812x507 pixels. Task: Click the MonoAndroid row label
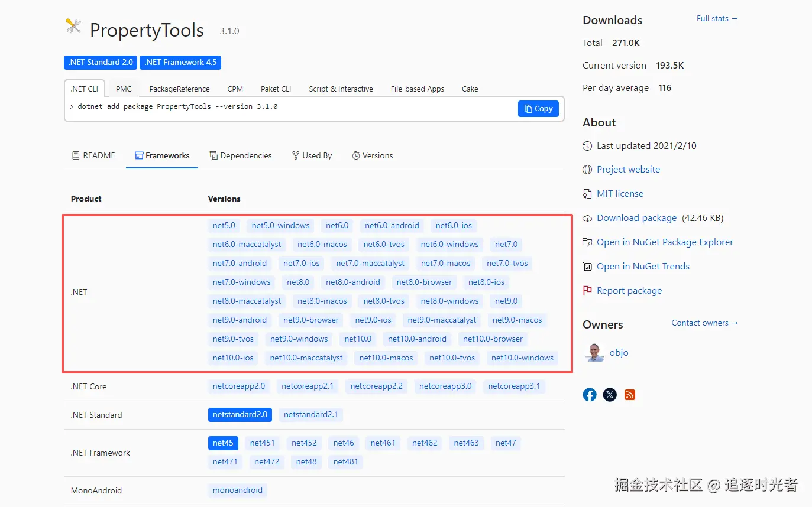tap(96, 490)
